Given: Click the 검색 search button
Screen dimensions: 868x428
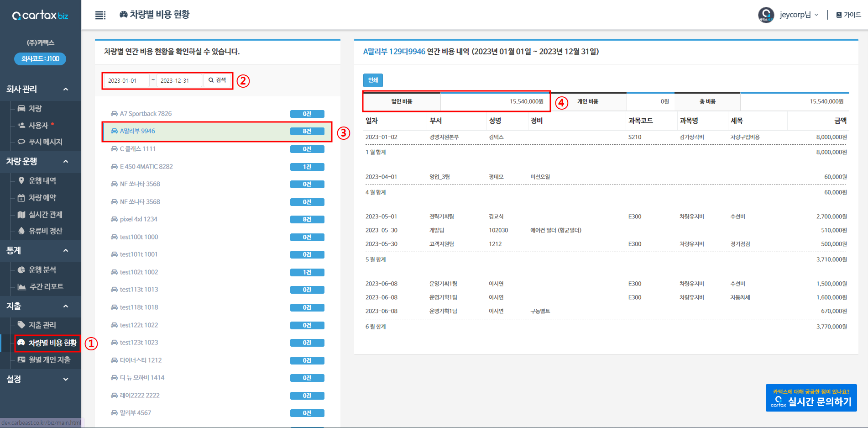Looking at the screenshot, I should click(217, 80).
